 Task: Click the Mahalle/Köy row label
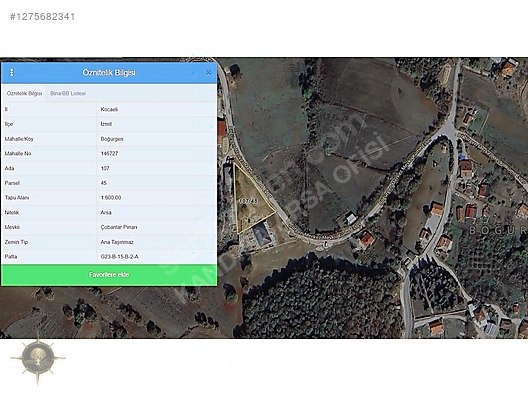pyautogui.click(x=19, y=139)
